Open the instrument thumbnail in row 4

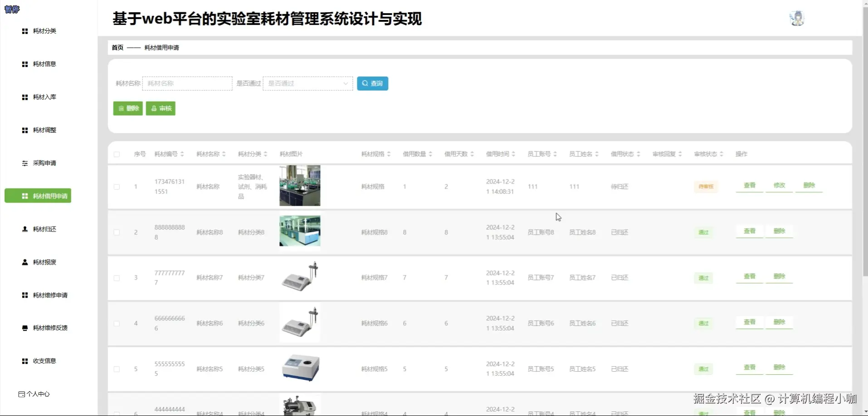click(300, 323)
